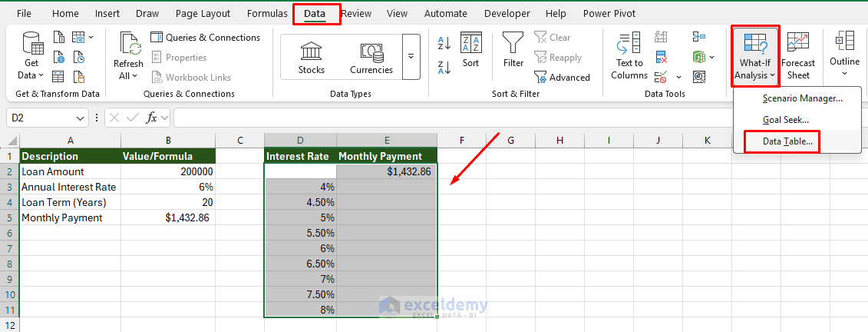
Task: Click the 4.50% interest rate cell
Action: pos(301,202)
